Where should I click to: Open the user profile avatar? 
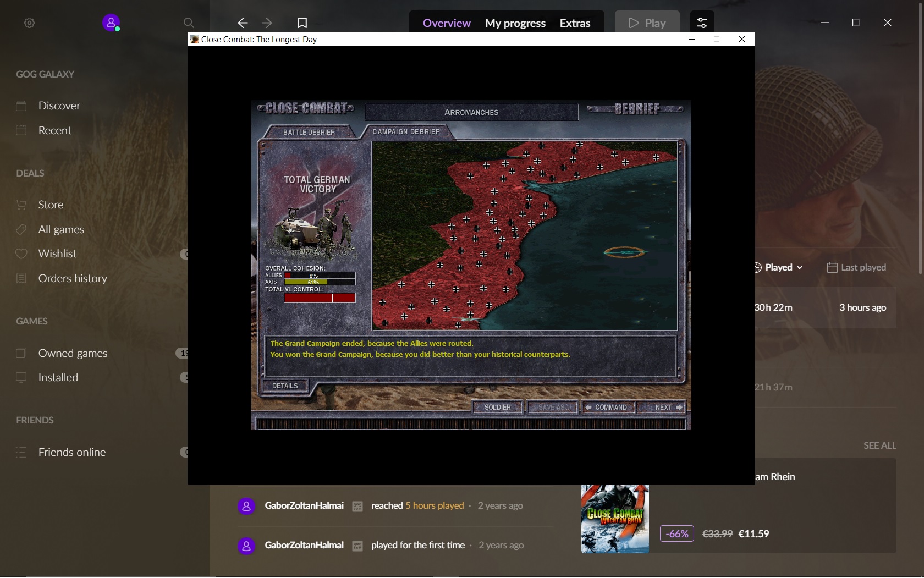(x=111, y=23)
